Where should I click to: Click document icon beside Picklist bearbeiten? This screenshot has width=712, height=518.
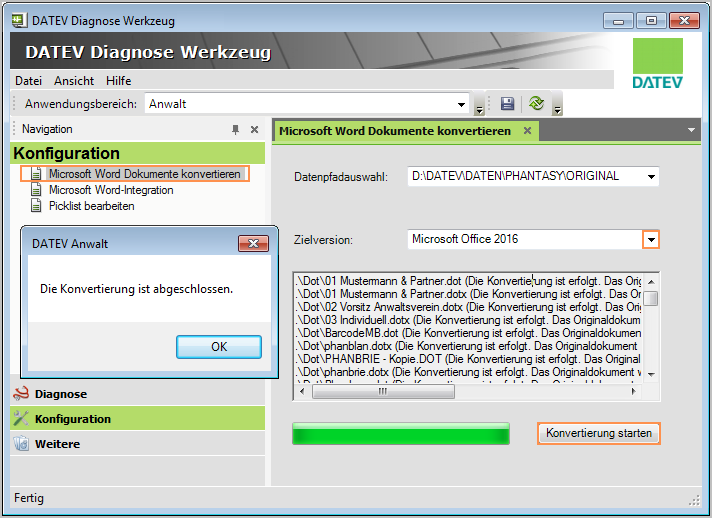pyautogui.click(x=36, y=206)
